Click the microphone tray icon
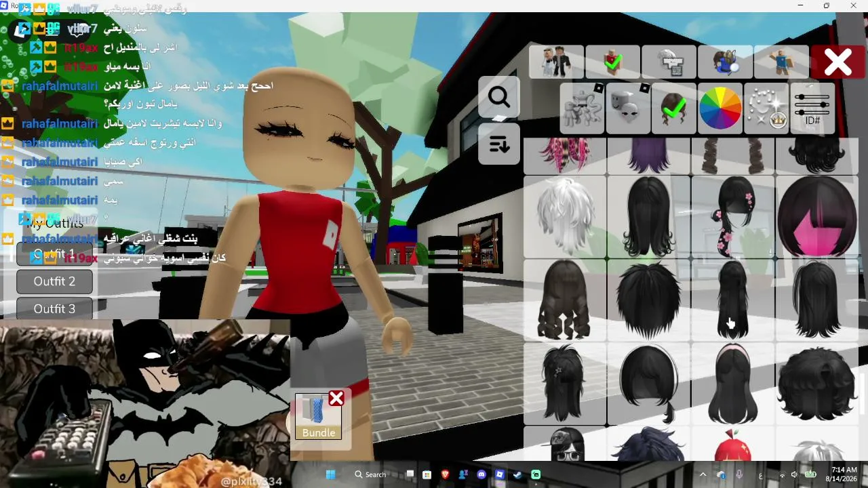868x488 pixels. (739, 474)
